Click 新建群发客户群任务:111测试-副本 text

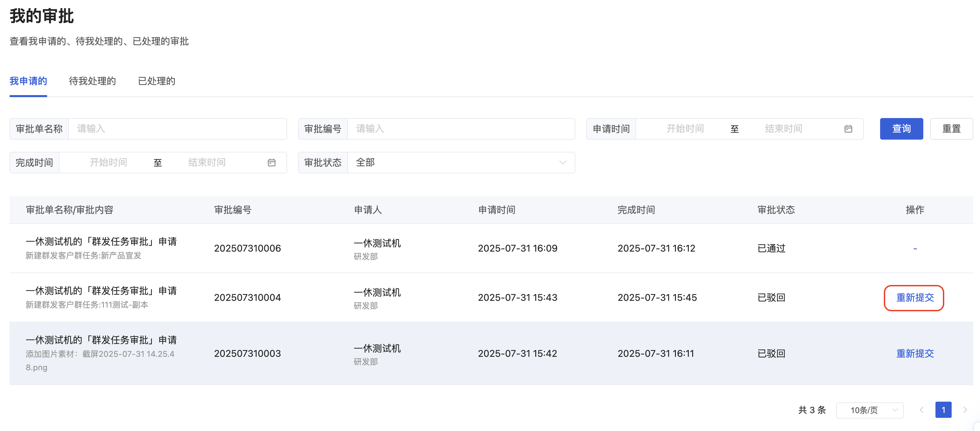(87, 305)
